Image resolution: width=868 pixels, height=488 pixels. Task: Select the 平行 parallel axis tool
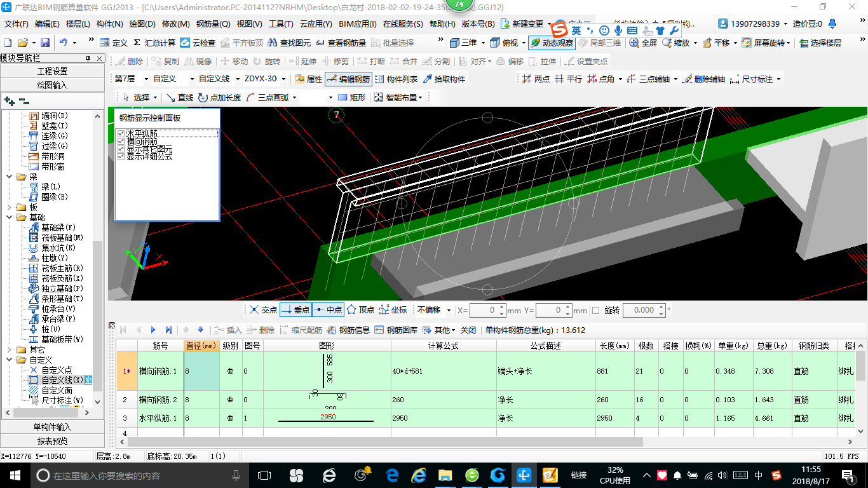pos(568,79)
